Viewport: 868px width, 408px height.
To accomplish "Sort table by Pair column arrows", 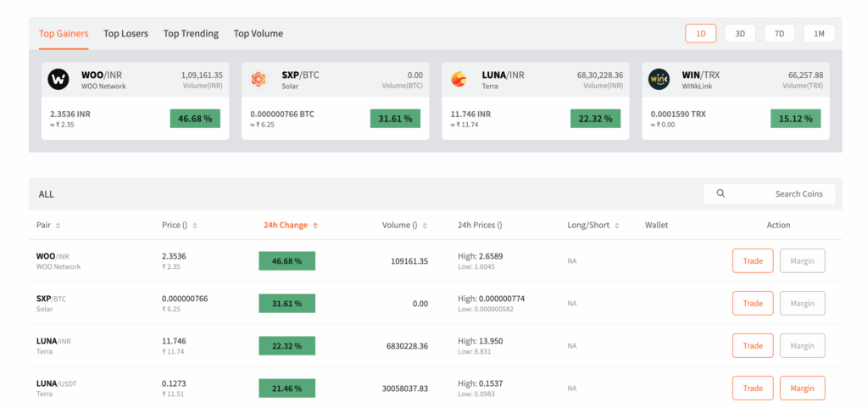I will click(58, 226).
